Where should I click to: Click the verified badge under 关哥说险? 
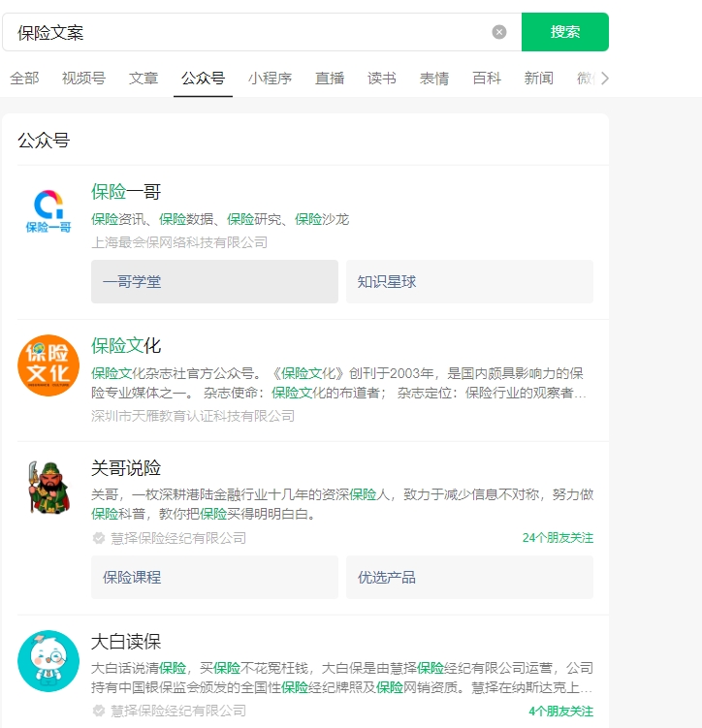(x=99, y=538)
